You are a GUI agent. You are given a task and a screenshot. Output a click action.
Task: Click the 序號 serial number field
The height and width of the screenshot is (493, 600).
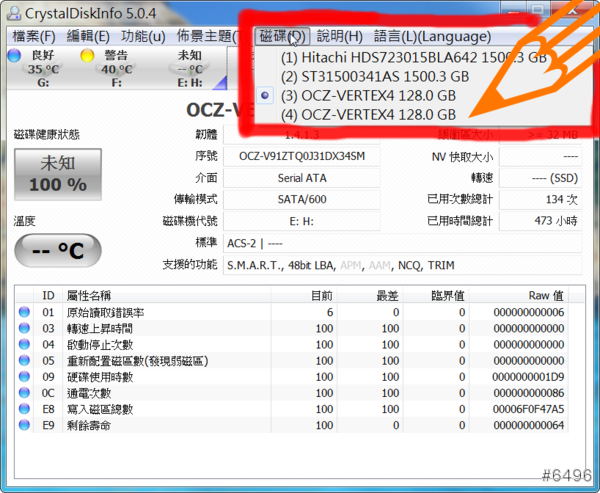(x=301, y=156)
